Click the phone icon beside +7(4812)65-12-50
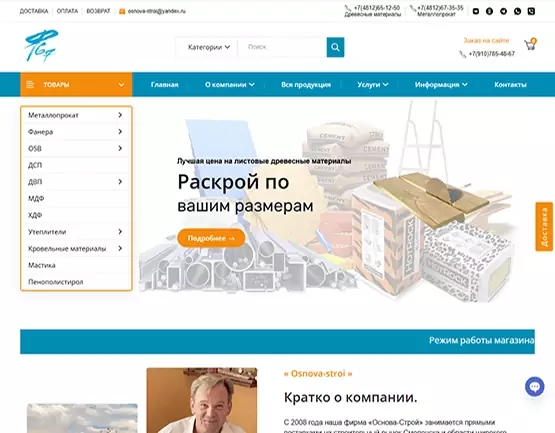 (x=348, y=8)
